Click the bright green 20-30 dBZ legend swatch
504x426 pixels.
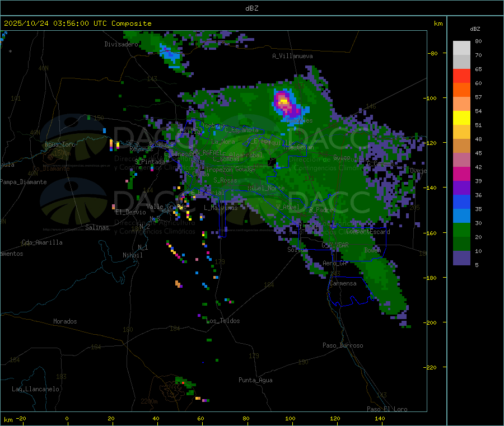click(x=461, y=230)
